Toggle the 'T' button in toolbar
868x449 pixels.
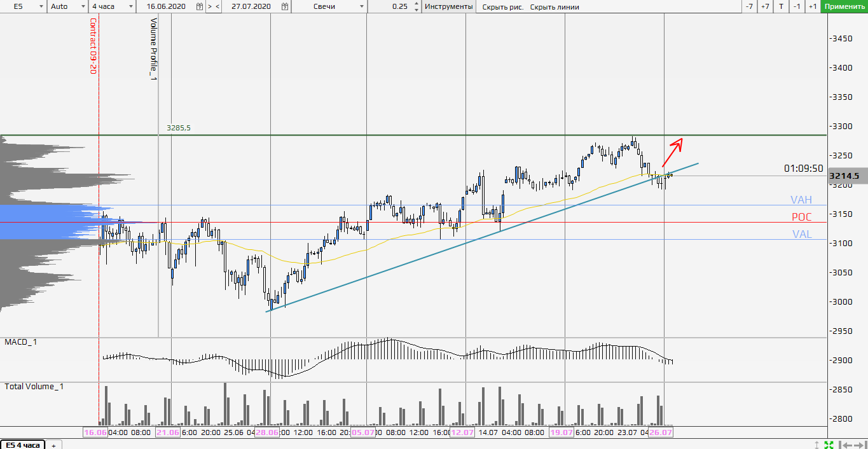[781, 6]
